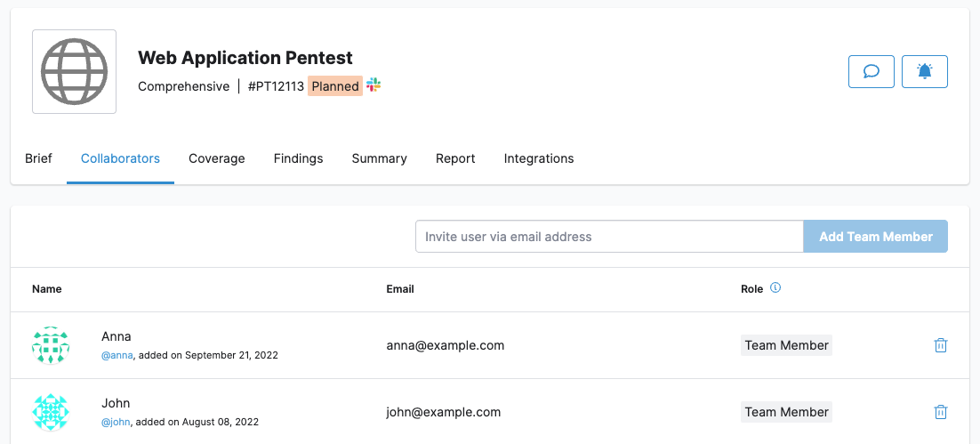Click the globe pentest logo image
The height and width of the screenshot is (444, 980).
tap(74, 71)
